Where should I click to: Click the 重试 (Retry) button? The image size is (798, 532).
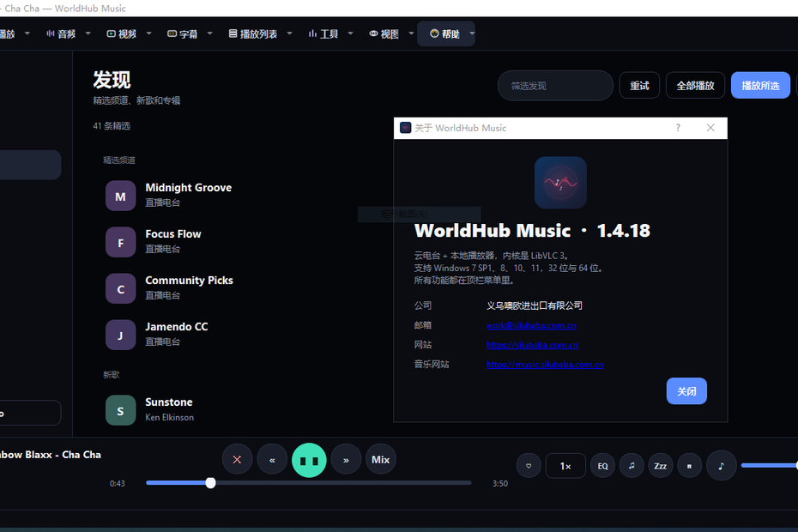coord(640,86)
